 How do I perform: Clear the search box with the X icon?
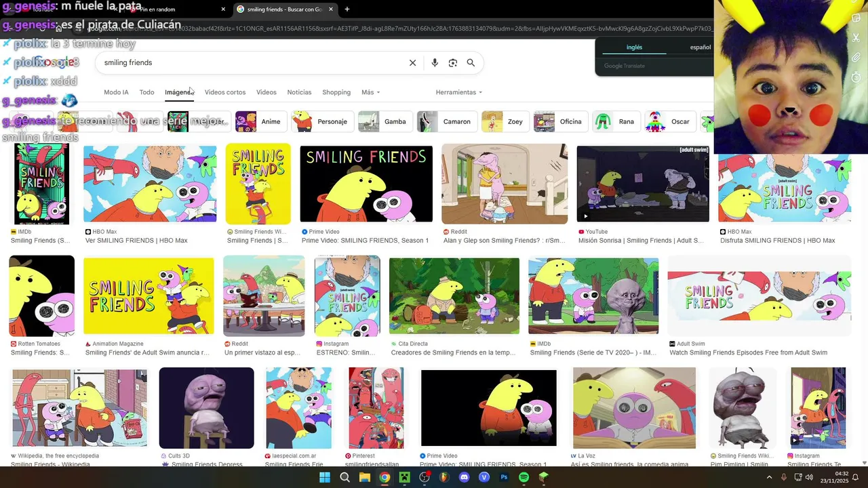click(x=412, y=63)
